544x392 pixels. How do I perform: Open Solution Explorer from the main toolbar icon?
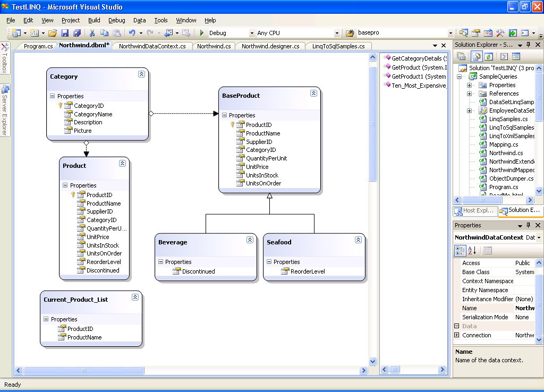coord(463,33)
